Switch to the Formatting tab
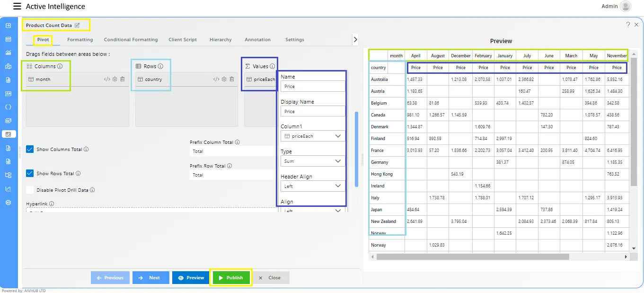Screen dimensions: 644x293 [x=80, y=40]
